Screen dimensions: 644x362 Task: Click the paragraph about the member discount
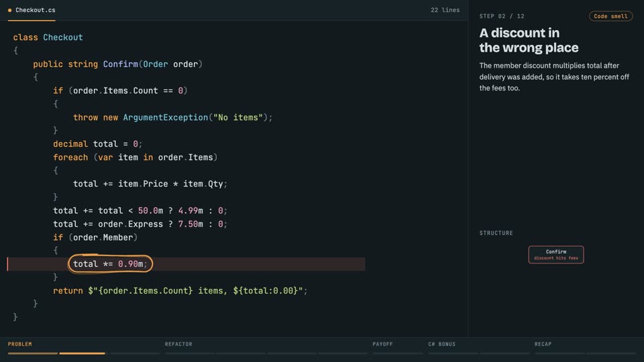(554, 76)
